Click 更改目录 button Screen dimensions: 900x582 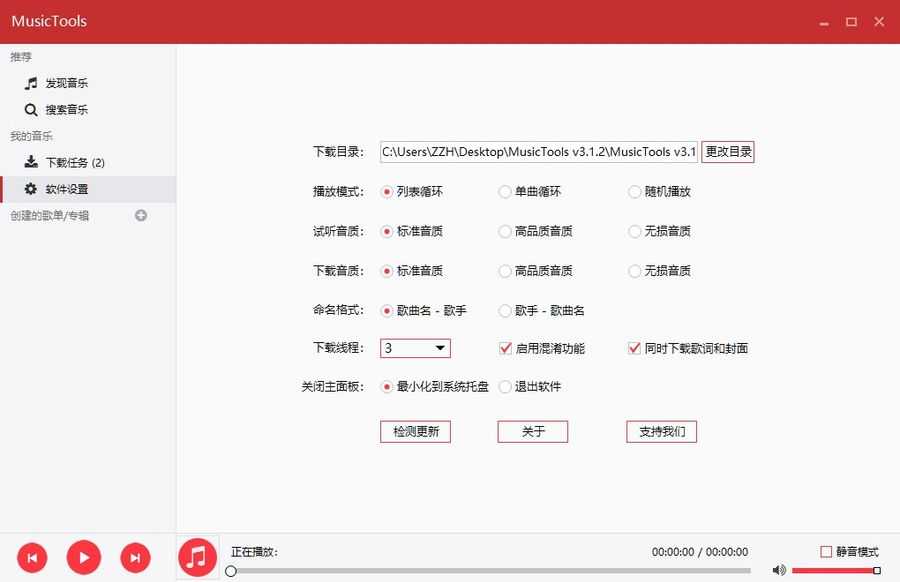(x=728, y=152)
